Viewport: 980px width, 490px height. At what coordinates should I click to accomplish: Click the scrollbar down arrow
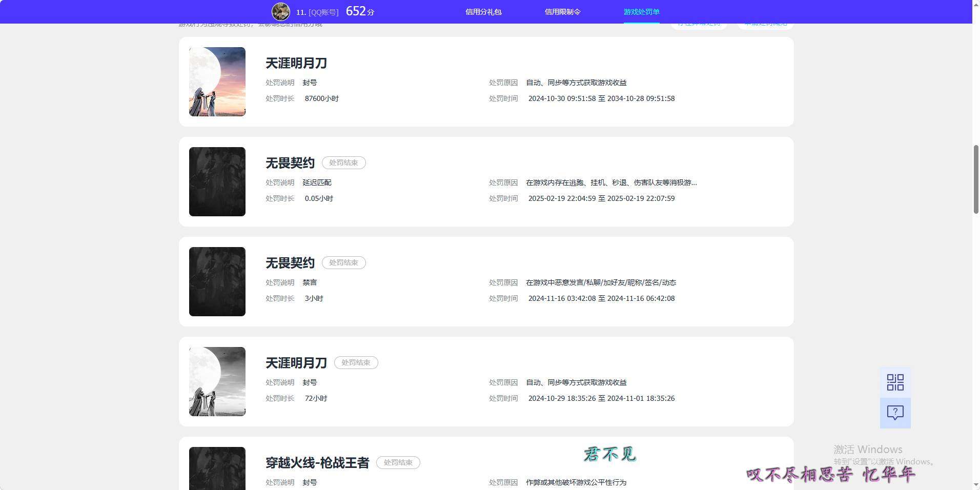pos(976,485)
